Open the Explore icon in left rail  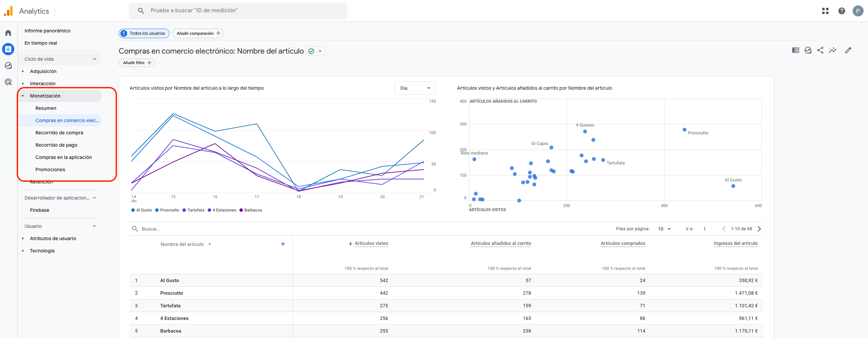[8, 65]
